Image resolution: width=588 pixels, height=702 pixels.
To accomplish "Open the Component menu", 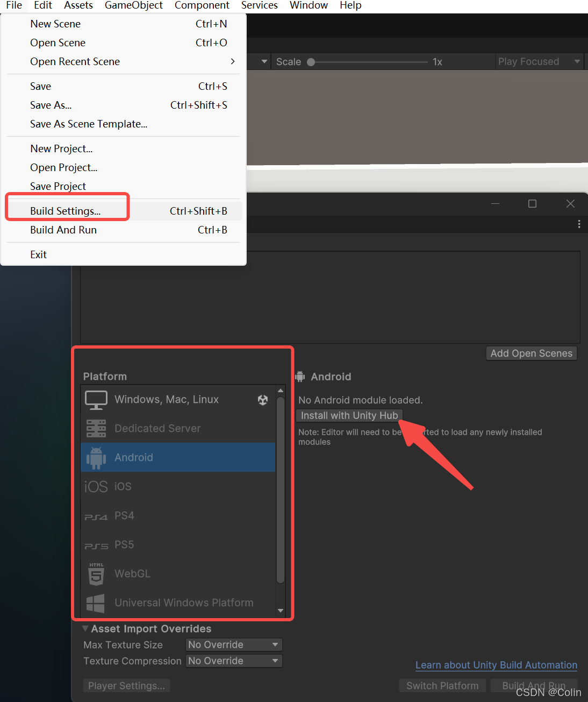I will point(202,5).
